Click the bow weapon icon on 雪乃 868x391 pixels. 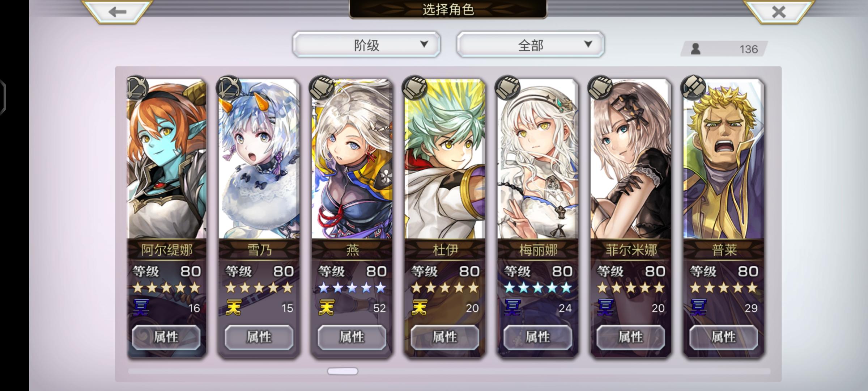(x=229, y=88)
